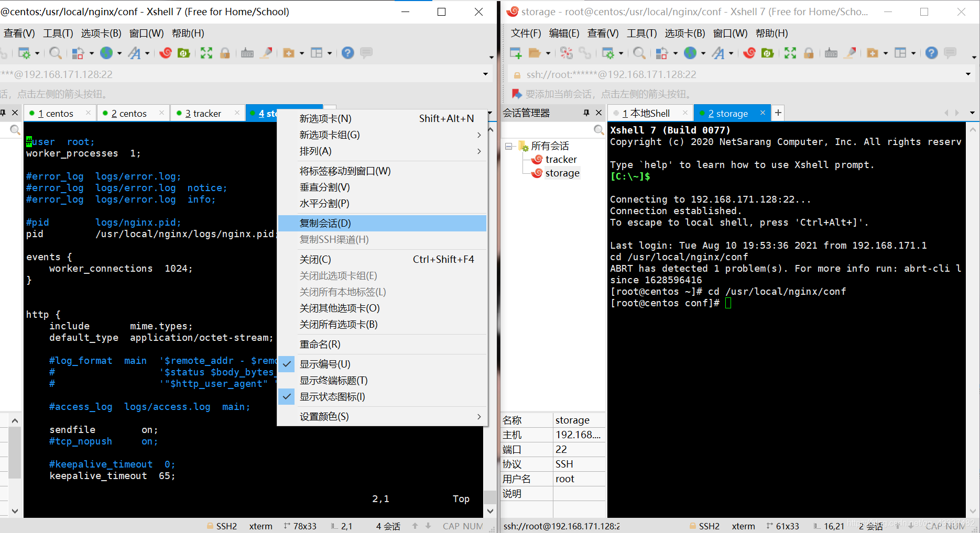
Task: Expand 设置颜色(S) submenu
Action: tap(382, 417)
